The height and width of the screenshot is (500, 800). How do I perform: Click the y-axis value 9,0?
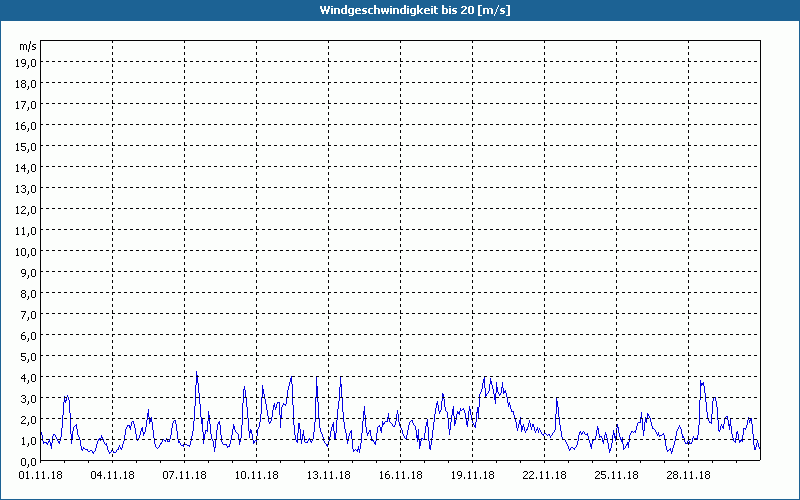pyautogui.click(x=29, y=273)
